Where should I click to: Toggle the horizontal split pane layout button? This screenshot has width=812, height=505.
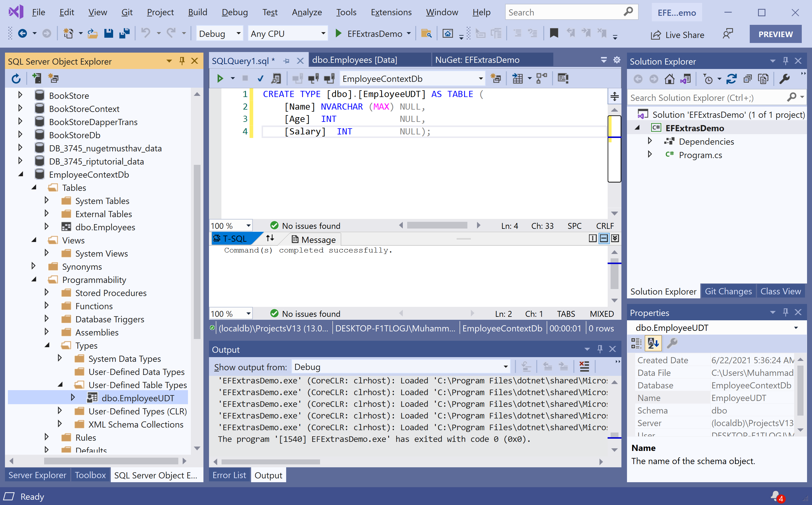click(x=604, y=238)
